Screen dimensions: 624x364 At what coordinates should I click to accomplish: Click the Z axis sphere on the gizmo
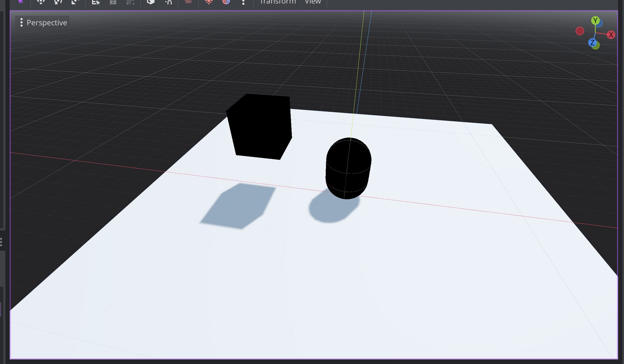click(x=593, y=43)
